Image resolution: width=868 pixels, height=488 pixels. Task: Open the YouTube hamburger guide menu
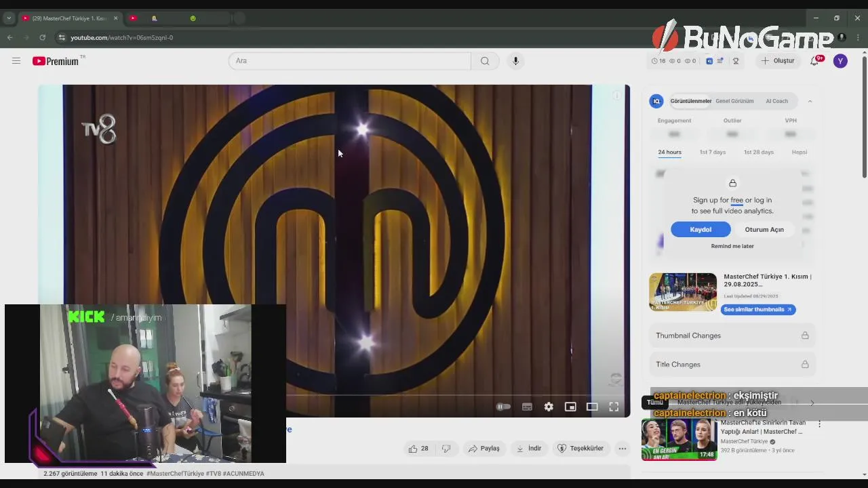16,61
